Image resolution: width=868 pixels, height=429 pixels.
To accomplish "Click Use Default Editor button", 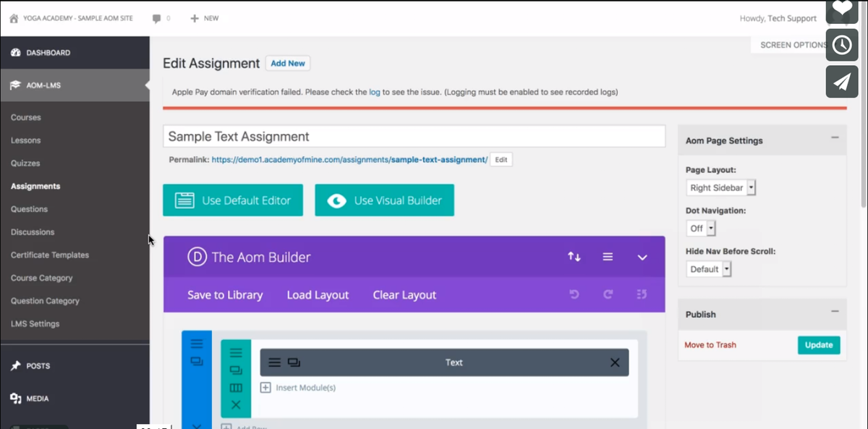I will 233,200.
